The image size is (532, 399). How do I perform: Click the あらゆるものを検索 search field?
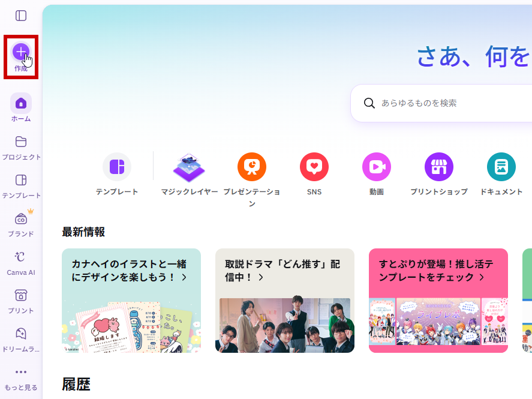coord(441,103)
